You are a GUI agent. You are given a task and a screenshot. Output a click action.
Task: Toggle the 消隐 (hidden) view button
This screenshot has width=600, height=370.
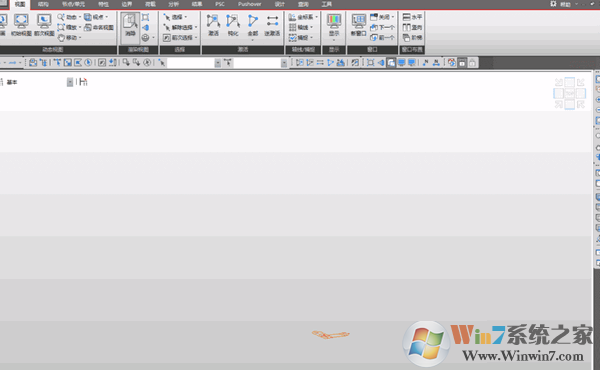coord(130,25)
